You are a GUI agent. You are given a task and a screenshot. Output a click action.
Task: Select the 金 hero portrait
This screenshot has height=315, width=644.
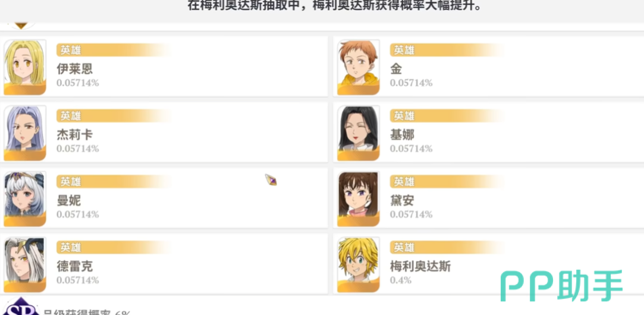point(359,67)
